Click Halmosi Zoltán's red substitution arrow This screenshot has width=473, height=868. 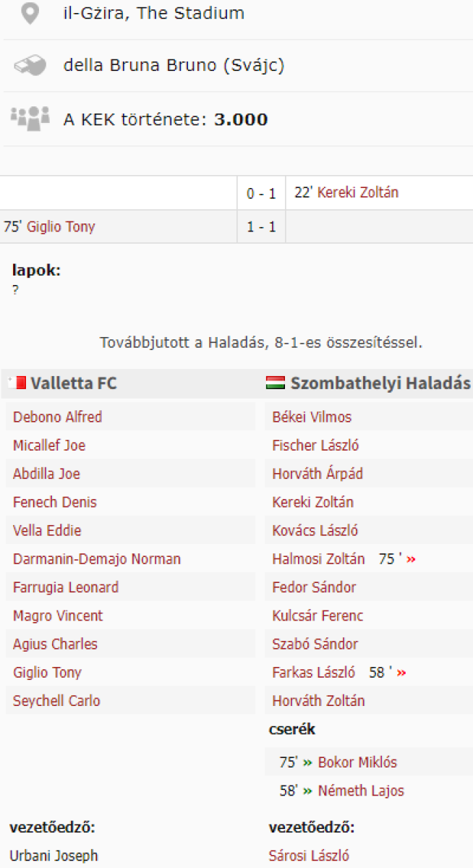click(x=412, y=559)
